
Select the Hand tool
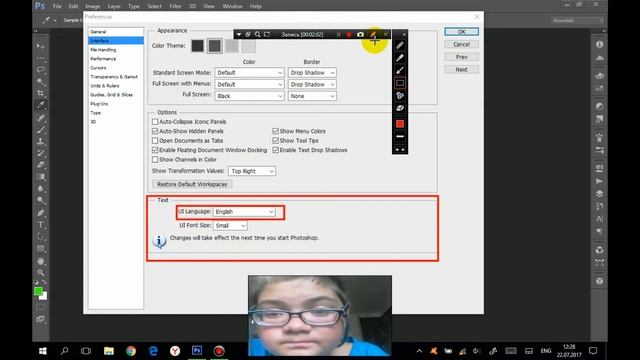[x=40, y=260]
